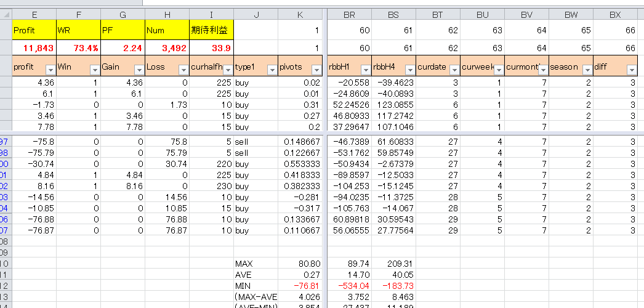Open the curmonth column filter dropdown

point(543,70)
